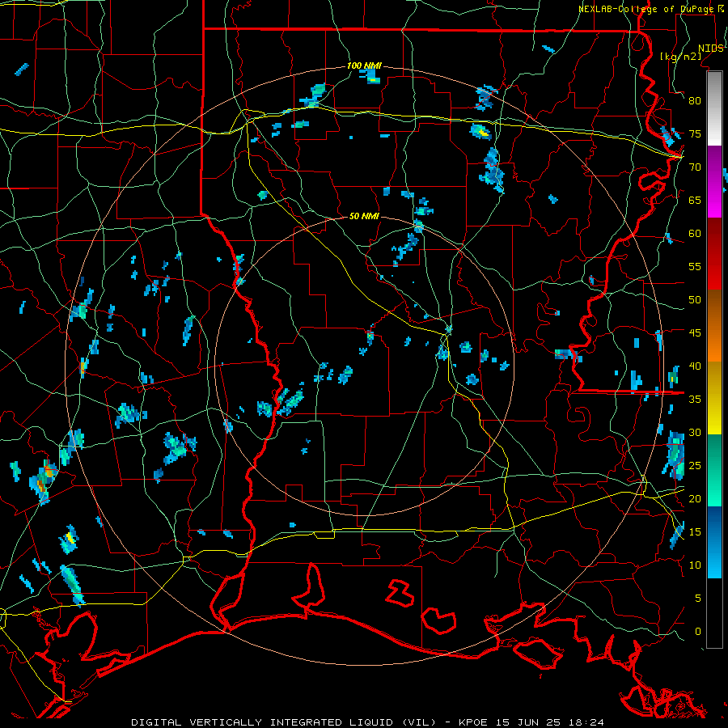Click the 35 value on the scale
This screenshot has width=728, height=728.
[695, 400]
